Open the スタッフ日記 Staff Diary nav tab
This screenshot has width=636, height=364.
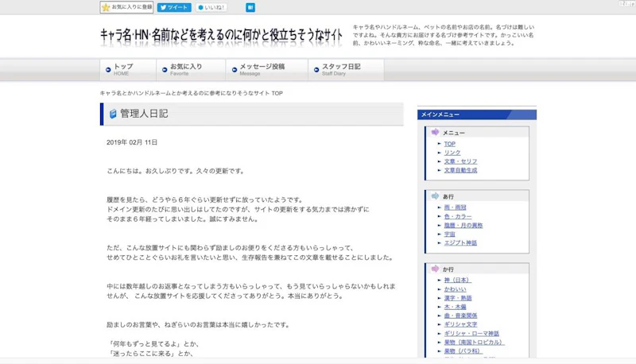coord(346,70)
